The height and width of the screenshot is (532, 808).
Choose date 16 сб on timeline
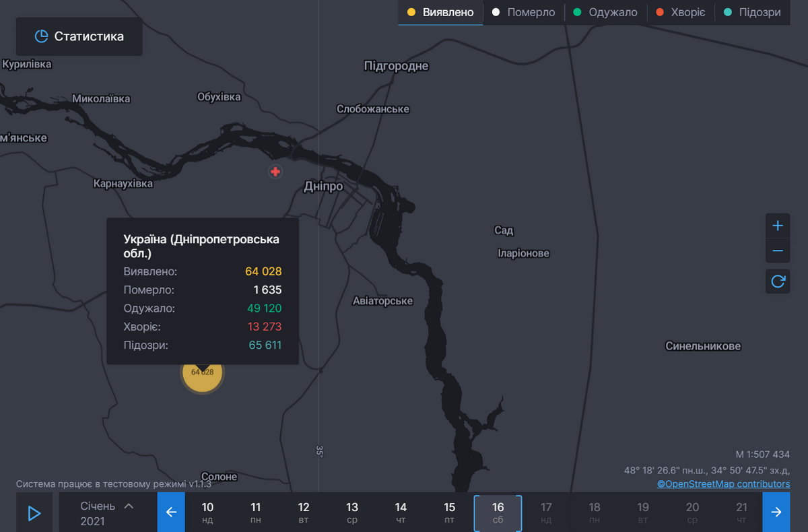(x=498, y=512)
